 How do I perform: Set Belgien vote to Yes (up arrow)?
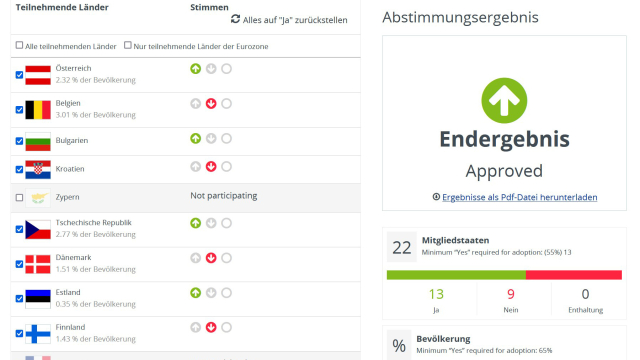tap(196, 104)
